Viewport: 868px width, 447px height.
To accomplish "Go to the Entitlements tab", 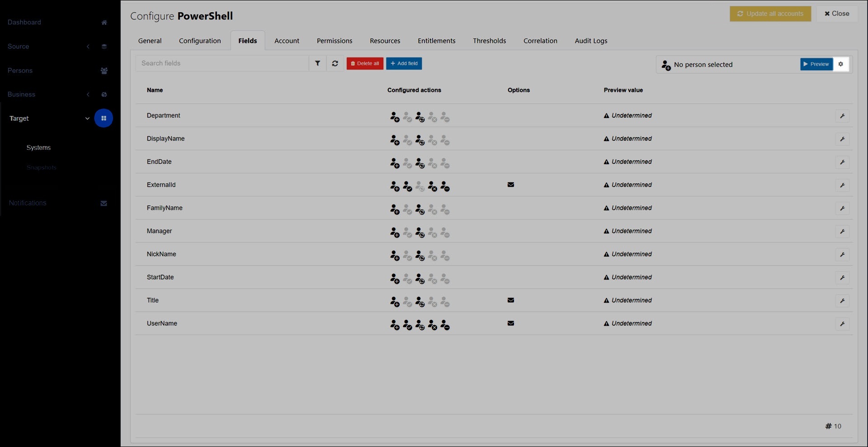I will pos(436,41).
